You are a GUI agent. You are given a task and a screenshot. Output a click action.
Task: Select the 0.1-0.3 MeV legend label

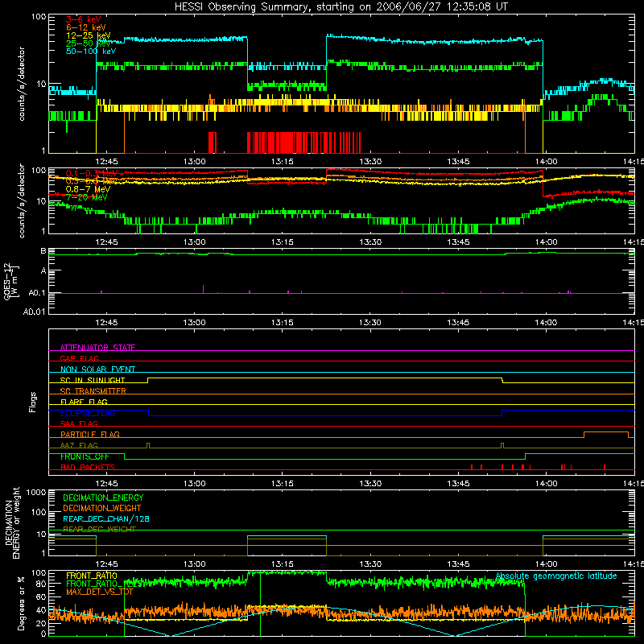click(92, 173)
